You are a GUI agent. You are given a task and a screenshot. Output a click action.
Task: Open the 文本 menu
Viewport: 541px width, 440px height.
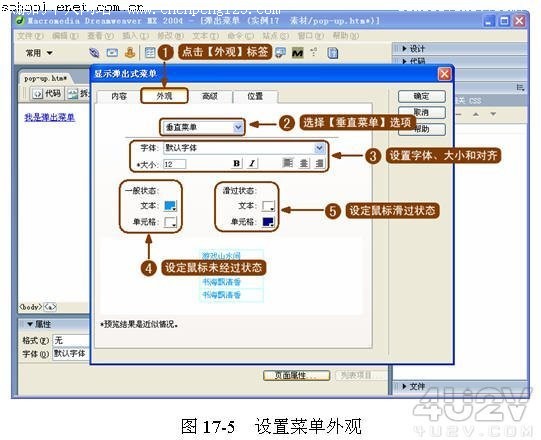tap(206, 36)
